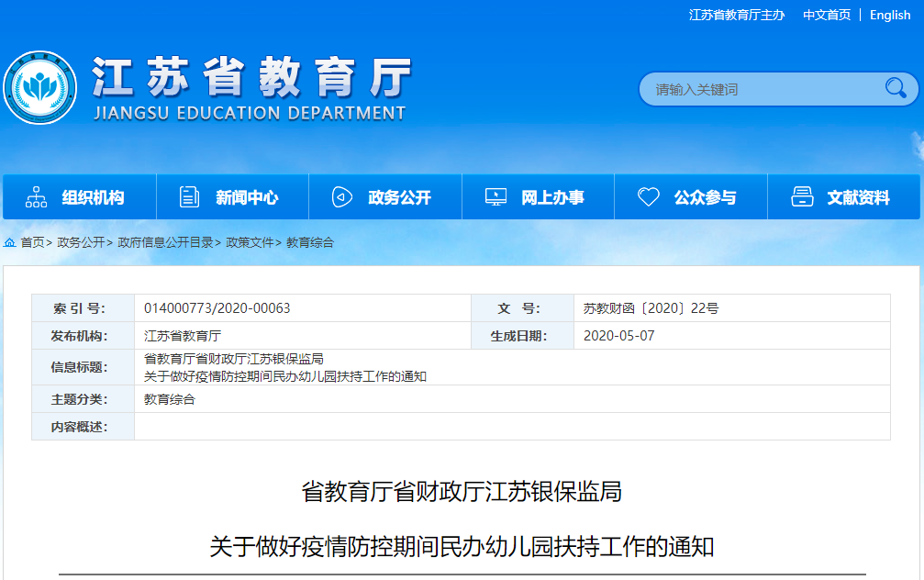Click the 江苏省教育厅 site title banner
Image resolution: width=924 pixels, height=580 pixels.
click(251, 76)
